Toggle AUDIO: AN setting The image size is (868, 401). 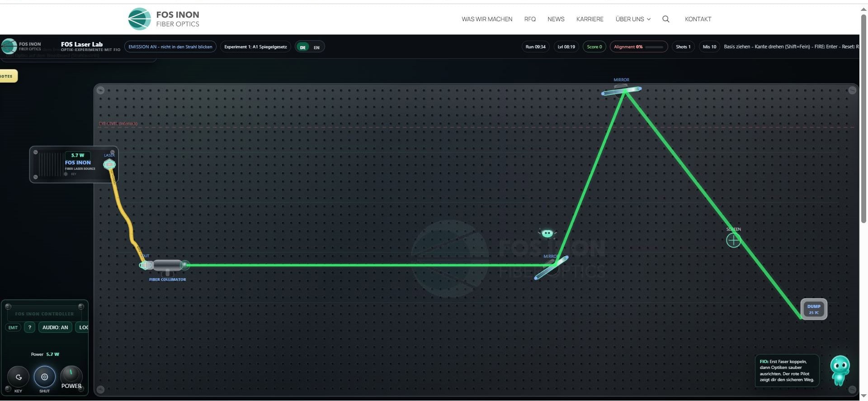tap(55, 327)
